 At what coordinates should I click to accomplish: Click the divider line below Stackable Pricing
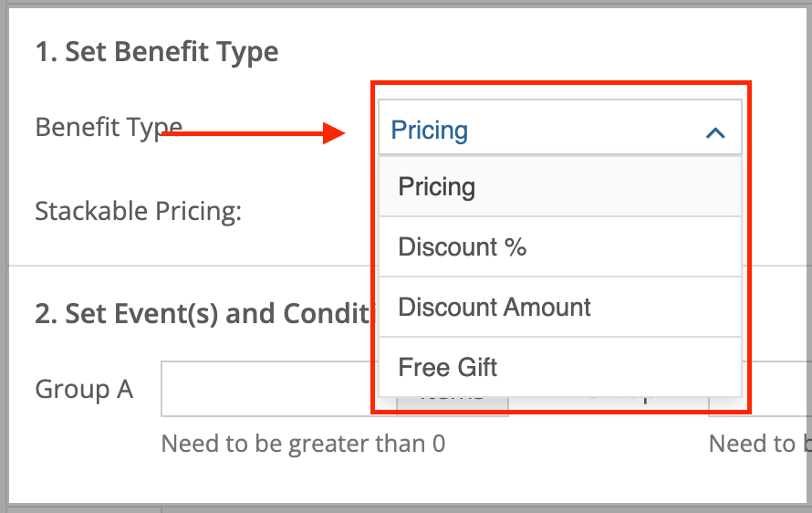click(x=190, y=266)
